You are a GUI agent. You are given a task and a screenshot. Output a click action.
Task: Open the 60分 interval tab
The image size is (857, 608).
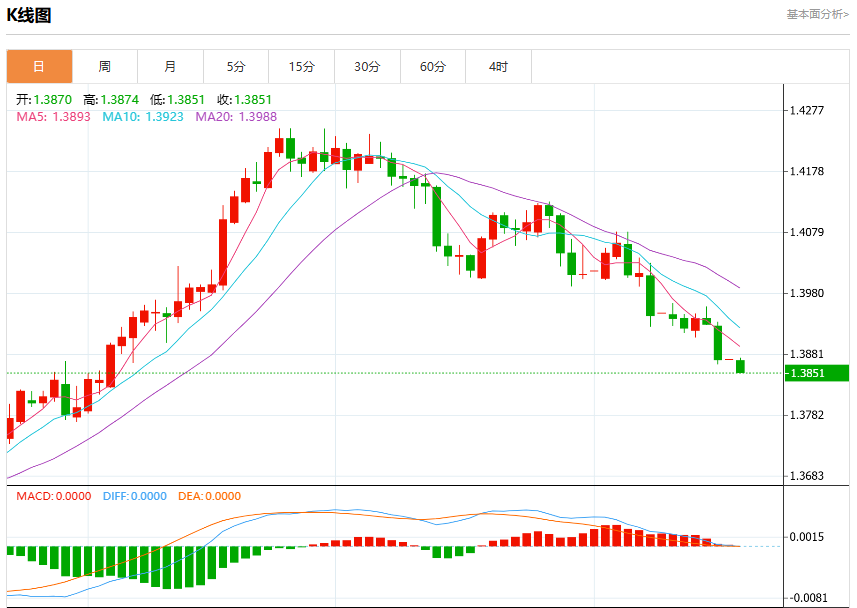pos(433,67)
